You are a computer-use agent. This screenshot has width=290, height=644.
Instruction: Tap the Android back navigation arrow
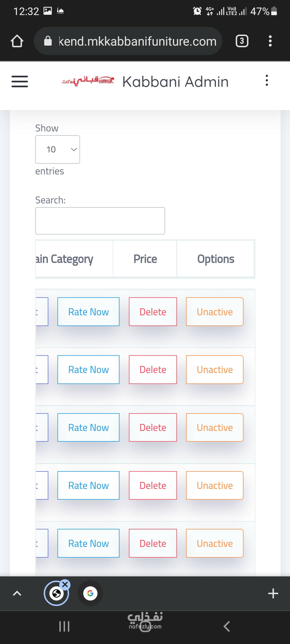[227, 626]
